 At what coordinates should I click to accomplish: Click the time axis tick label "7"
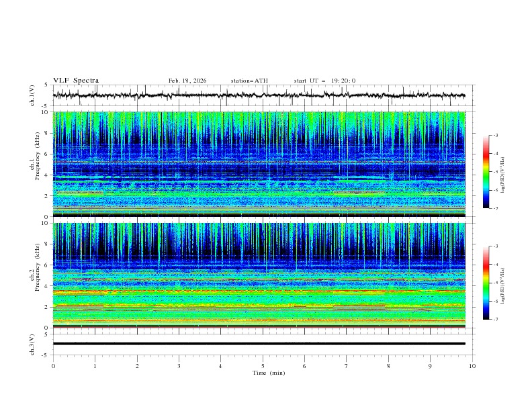(347, 366)
